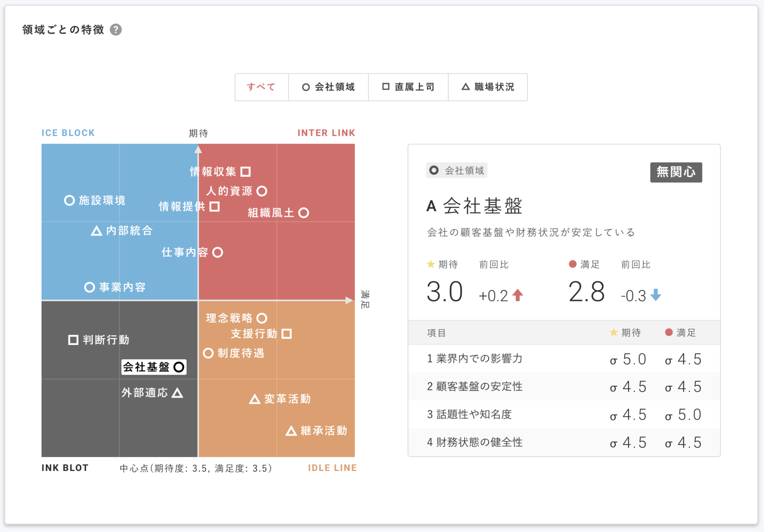This screenshot has height=532, width=764.
Task: Click the help question mark icon
Action: pyautogui.click(x=116, y=30)
